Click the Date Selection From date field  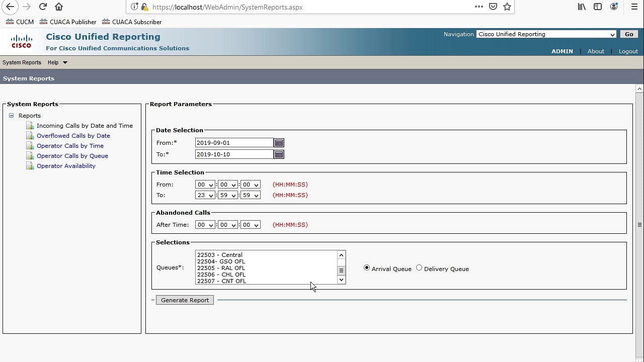234,143
